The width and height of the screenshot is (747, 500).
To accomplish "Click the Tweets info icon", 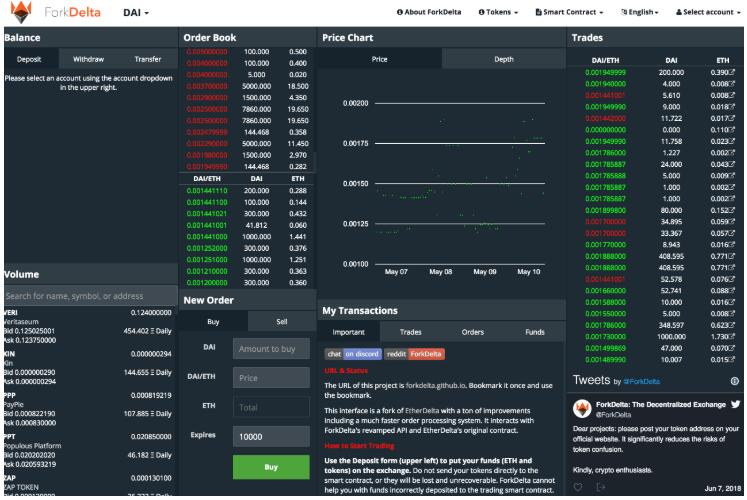I will tap(735, 381).
